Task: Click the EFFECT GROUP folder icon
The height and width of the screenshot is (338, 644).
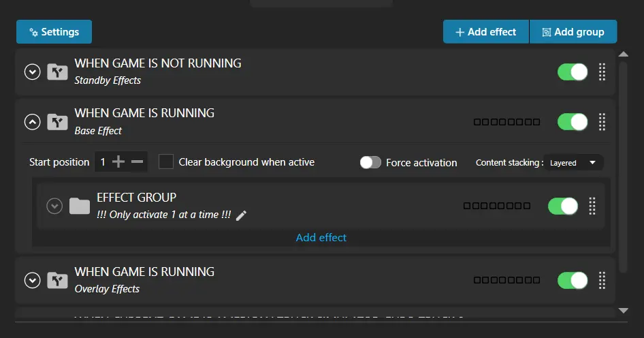Action: tap(80, 206)
